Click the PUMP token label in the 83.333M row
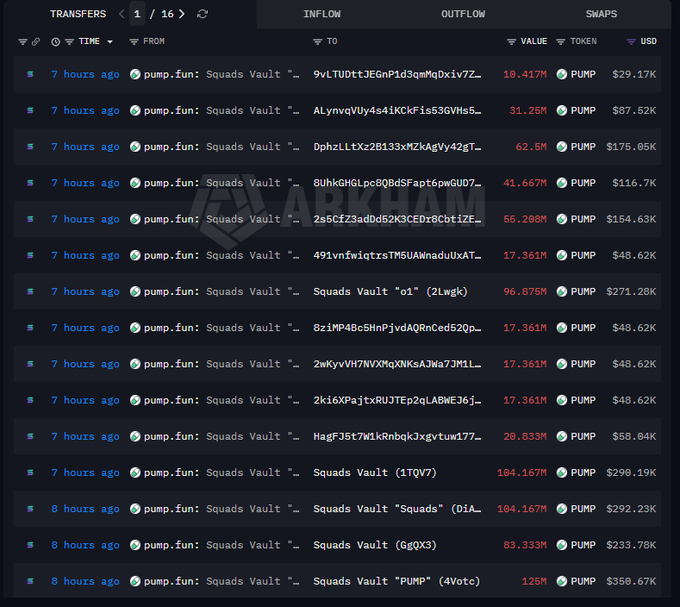Screen dimensions: 680x607 pyautogui.click(x=583, y=545)
